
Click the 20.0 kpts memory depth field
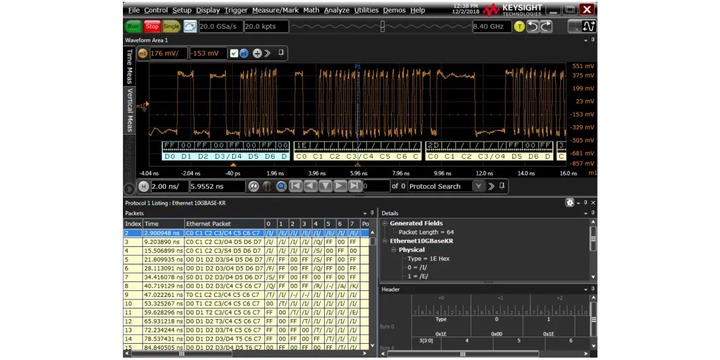pos(266,27)
